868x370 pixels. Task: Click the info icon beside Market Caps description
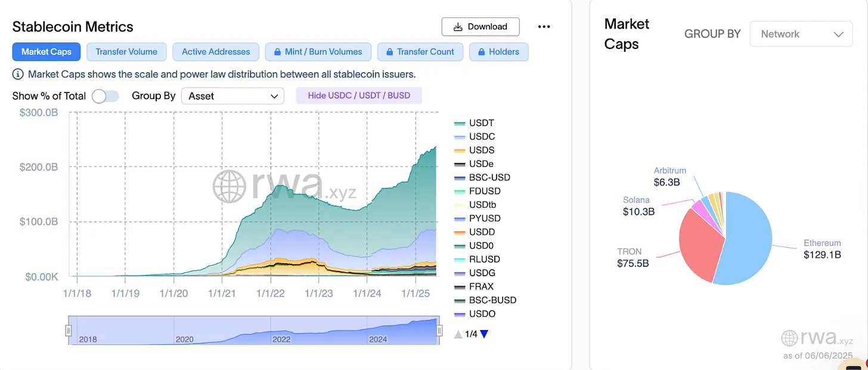tap(18, 75)
